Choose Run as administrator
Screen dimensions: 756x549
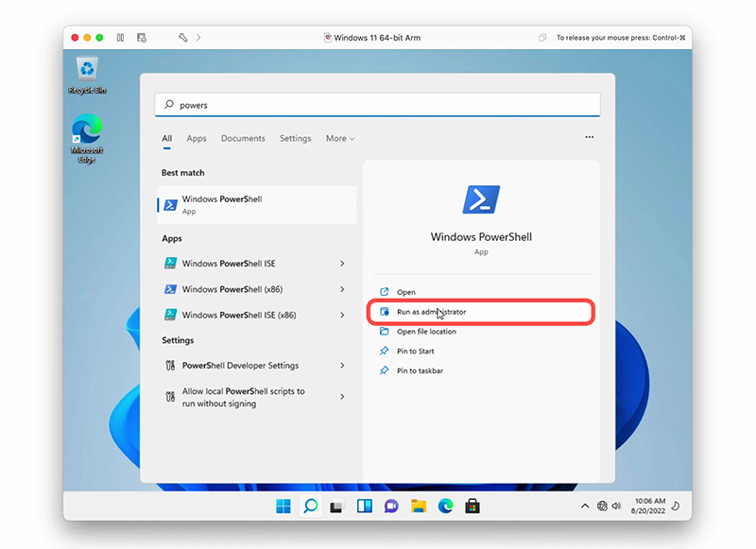481,312
